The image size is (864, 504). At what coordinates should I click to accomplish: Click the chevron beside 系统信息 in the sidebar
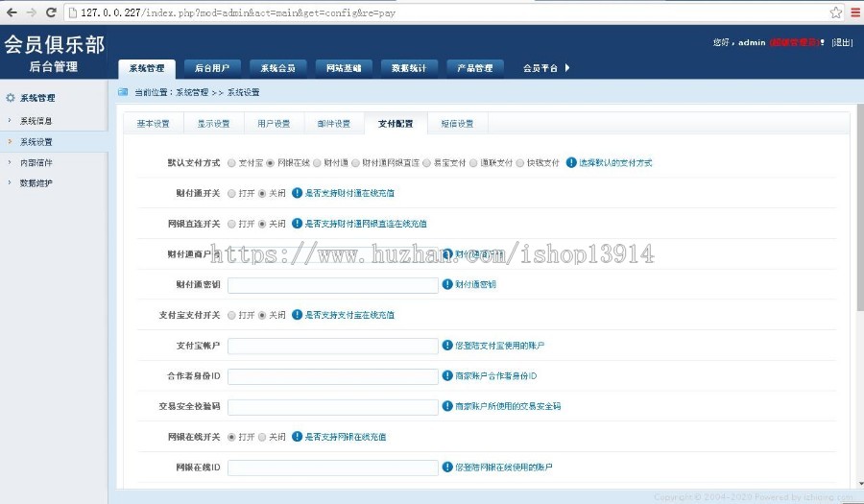pos(10,120)
